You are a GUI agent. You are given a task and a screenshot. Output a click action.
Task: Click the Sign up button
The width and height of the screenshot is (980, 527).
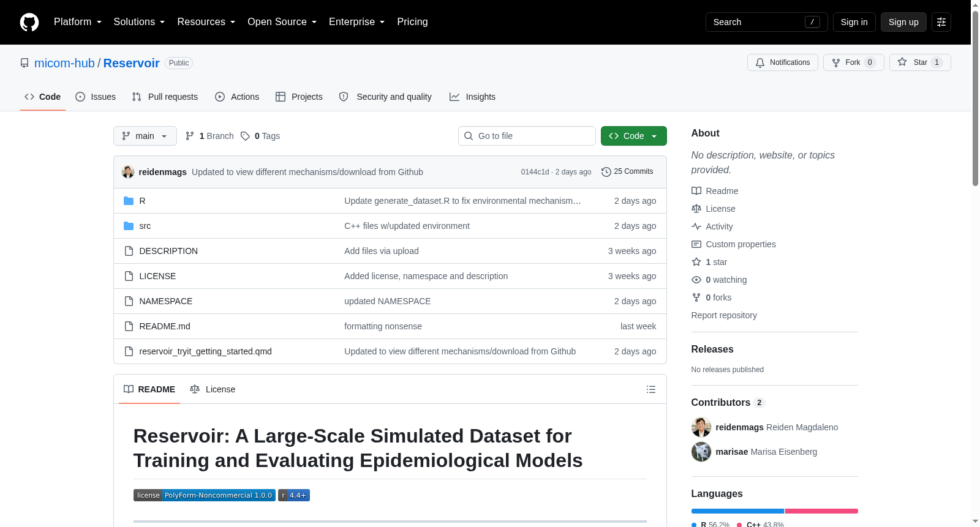coord(903,22)
